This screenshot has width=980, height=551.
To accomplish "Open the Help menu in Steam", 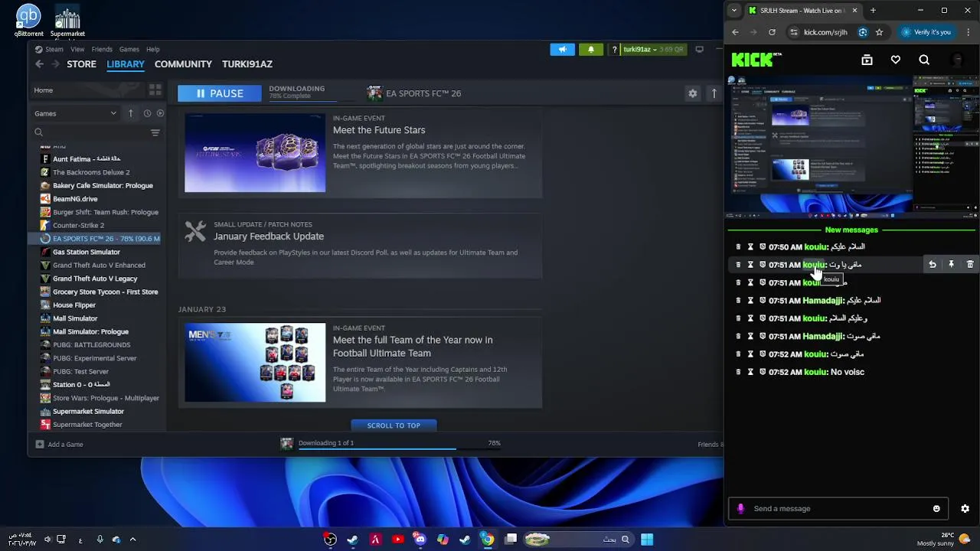I will 153,49.
